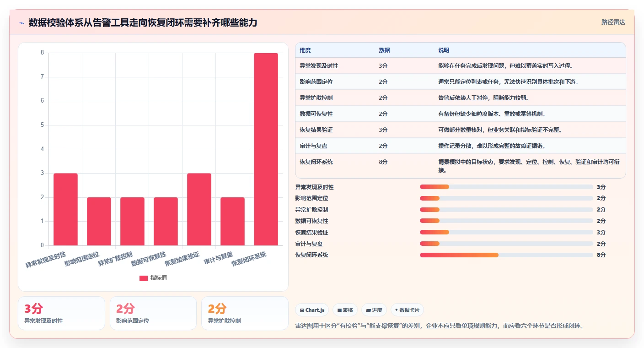Click the 影响范围定位 bar in the chart
This screenshot has width=644, height=348.
(x=99, y=221)
